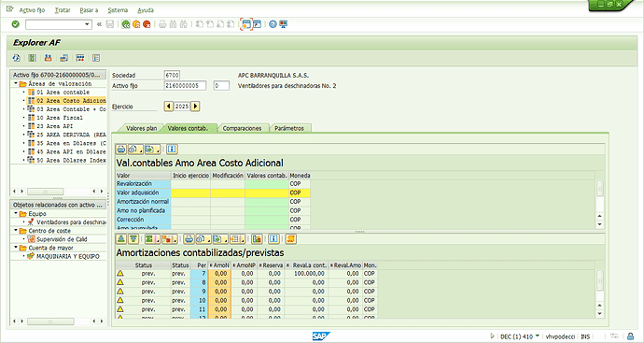
Task: Click the Activo fijo field 2160000005
Action: pos(185,86)
